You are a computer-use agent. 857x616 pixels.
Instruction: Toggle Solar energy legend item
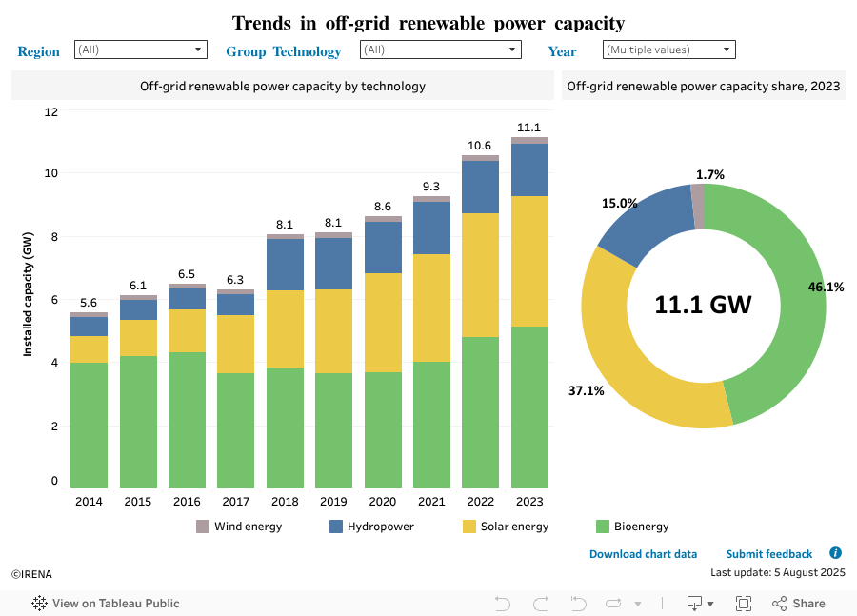tap(505, 527)
